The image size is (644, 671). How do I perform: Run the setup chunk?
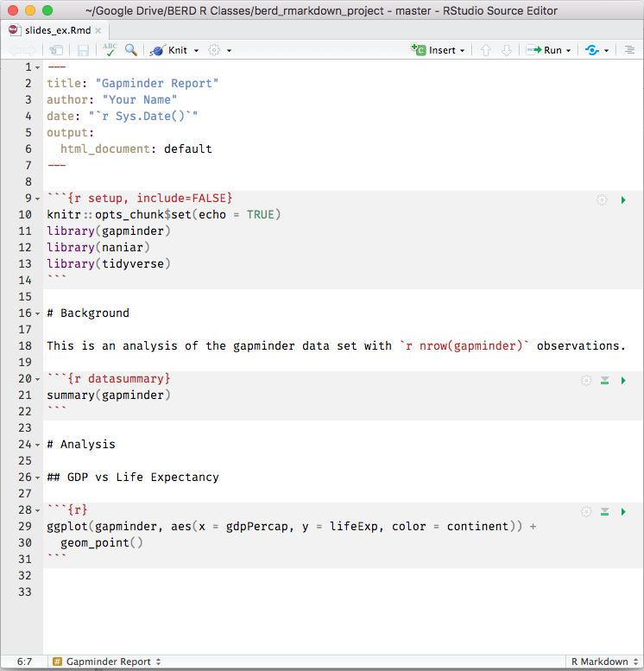point(623,199)
